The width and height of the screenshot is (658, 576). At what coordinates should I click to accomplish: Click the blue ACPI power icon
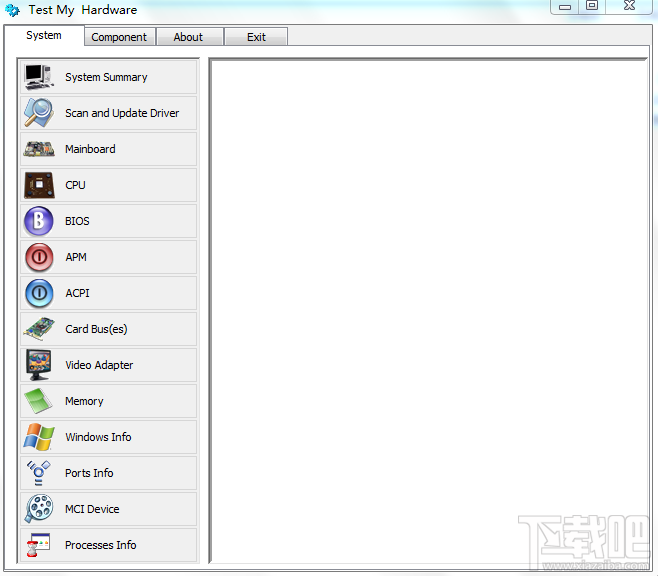[39, 293]
